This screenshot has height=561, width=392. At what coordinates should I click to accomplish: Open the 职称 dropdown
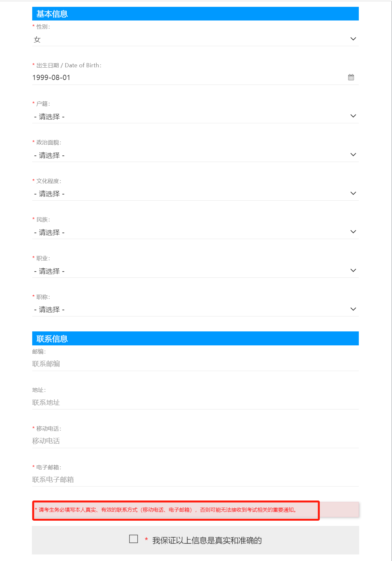tap(195, 309)
